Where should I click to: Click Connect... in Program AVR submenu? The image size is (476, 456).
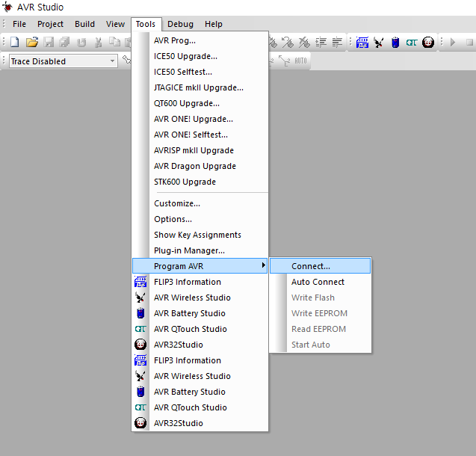click(x=320, y=266)
